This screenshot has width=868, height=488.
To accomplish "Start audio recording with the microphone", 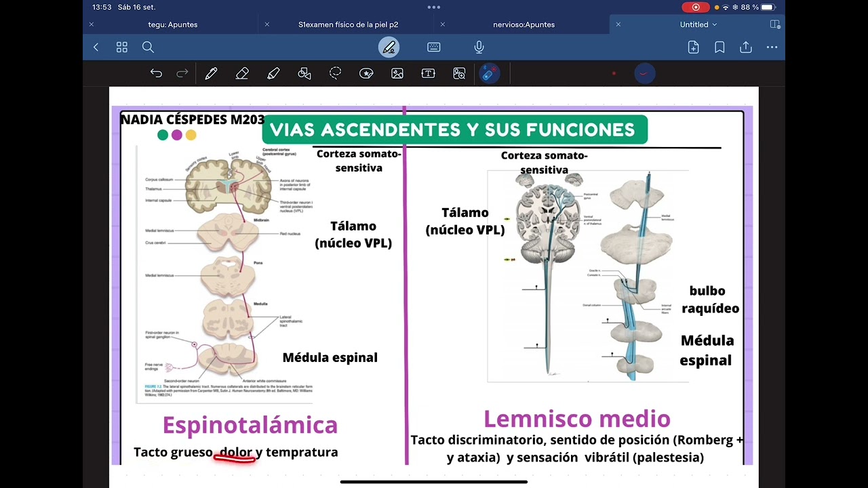I will [479, 47].
